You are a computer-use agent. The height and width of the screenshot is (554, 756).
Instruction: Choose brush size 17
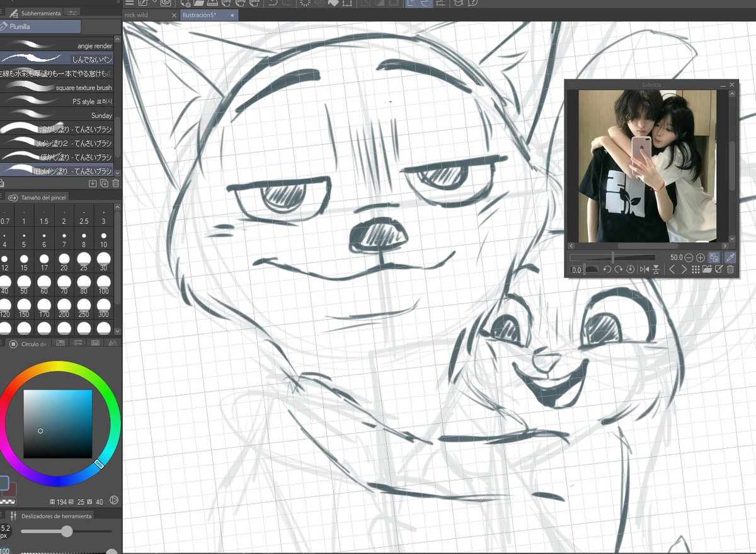coord(44,262)
